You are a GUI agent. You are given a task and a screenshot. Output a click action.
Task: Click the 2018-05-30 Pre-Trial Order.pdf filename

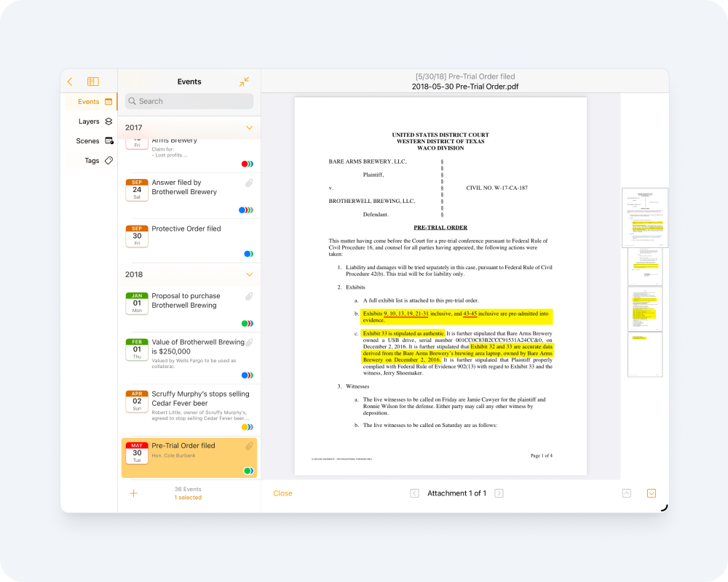[465, 87]
